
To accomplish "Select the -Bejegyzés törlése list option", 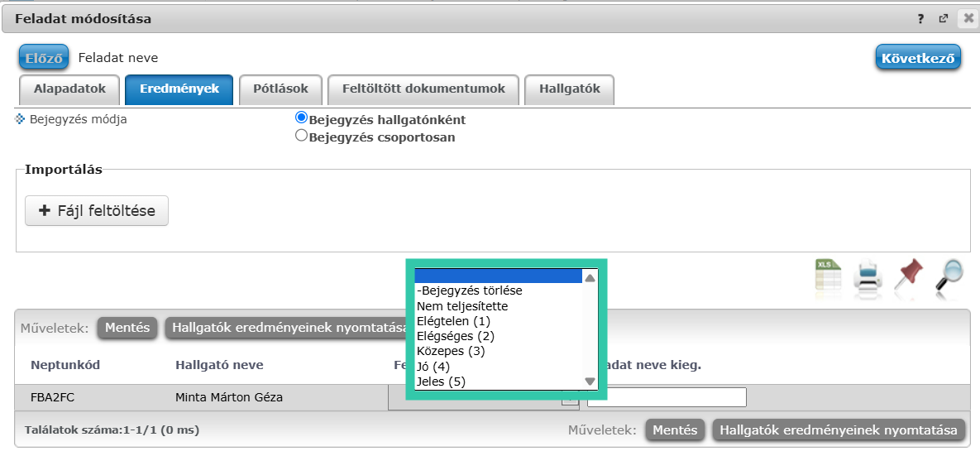I will tap(469, 290).
